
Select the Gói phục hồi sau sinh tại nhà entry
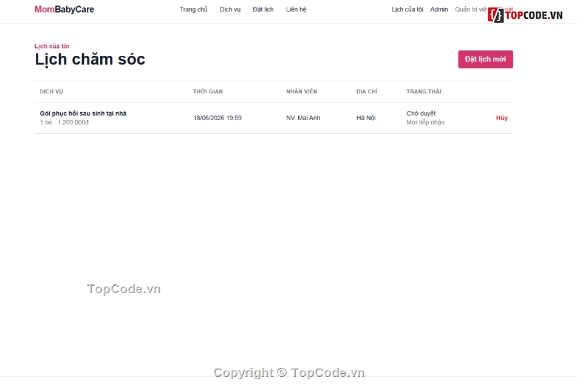[83, 113]
